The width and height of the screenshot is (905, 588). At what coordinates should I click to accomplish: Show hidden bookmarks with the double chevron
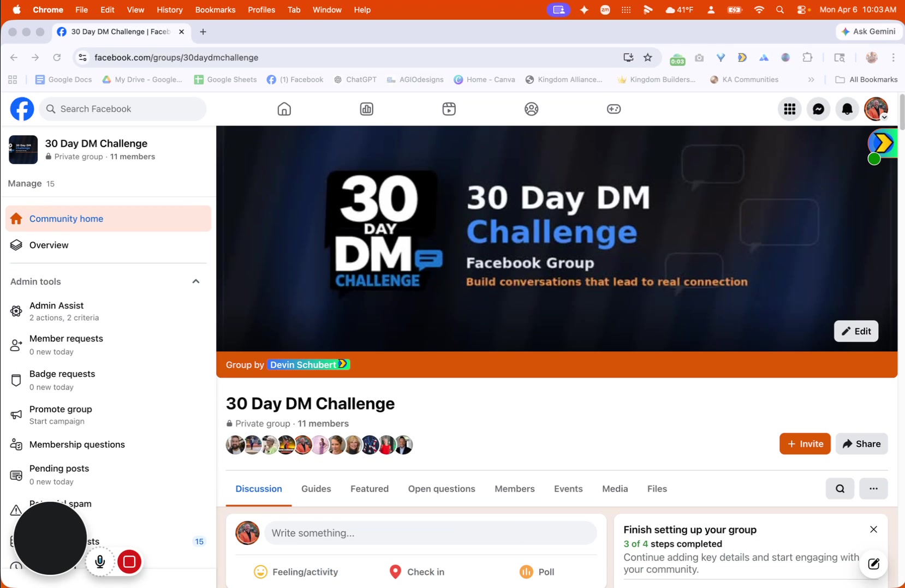point(812,80)
